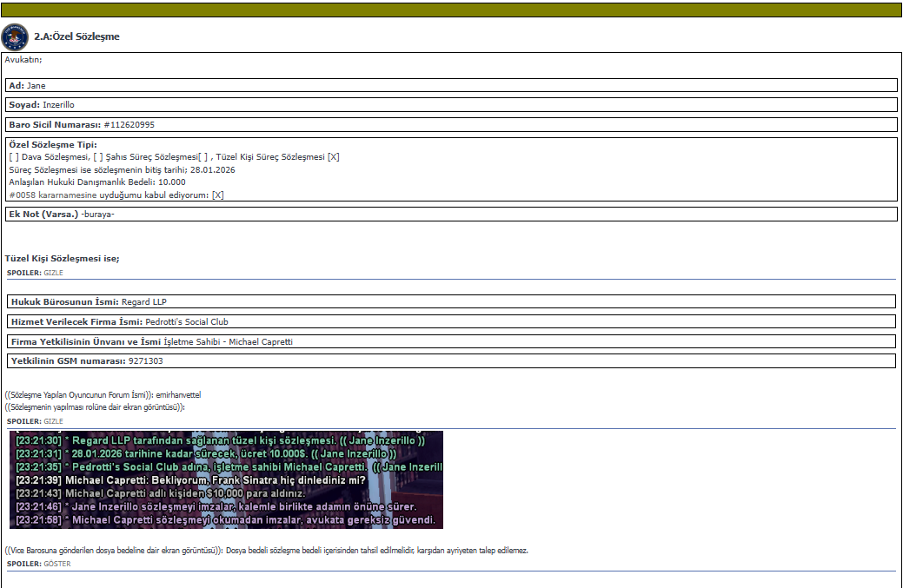Viewport: 903px width, 588px height.
Task: Click the '2.A:Özel Sözleşme' post title
Action: 76,36
